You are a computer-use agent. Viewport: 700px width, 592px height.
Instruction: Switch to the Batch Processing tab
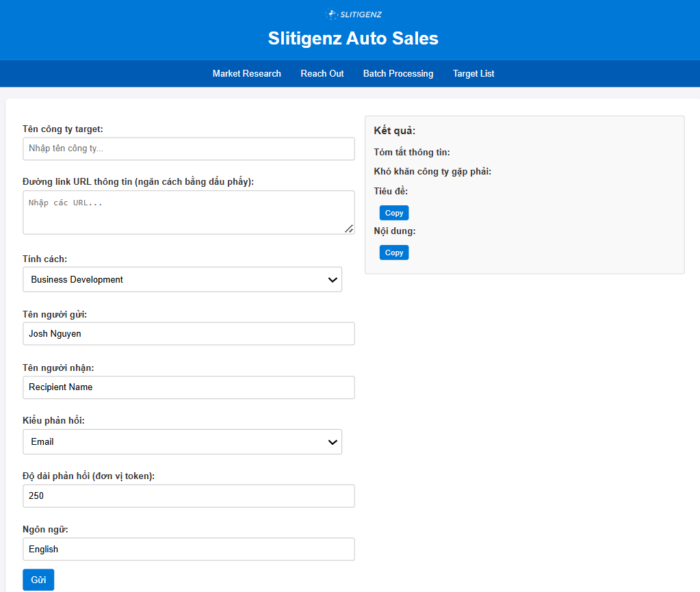click(x=398, y=73)
